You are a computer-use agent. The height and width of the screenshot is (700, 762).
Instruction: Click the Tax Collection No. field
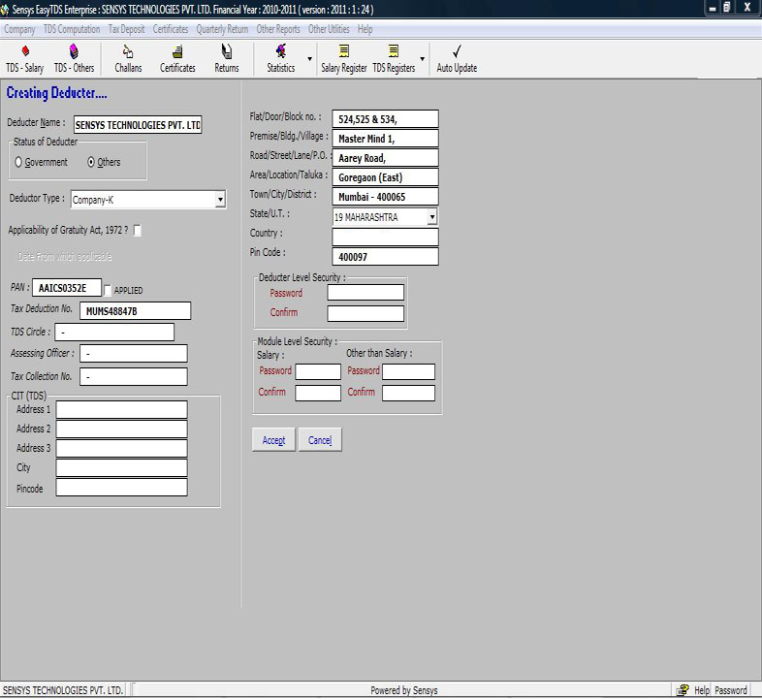(x=134, y=377)
